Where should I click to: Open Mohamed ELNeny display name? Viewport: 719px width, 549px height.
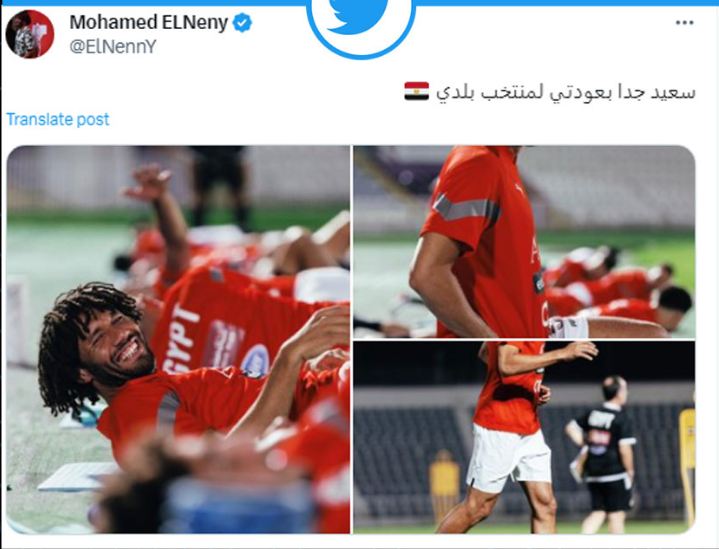click(x=149, y=22)
